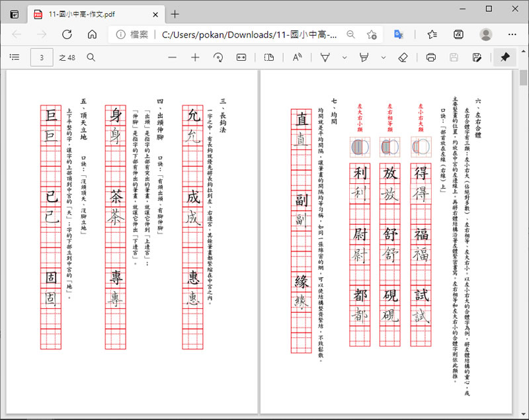The image size is (529, 420).
Task: Expand Draw tool options arrow
Action: click(x=345, y=58)
